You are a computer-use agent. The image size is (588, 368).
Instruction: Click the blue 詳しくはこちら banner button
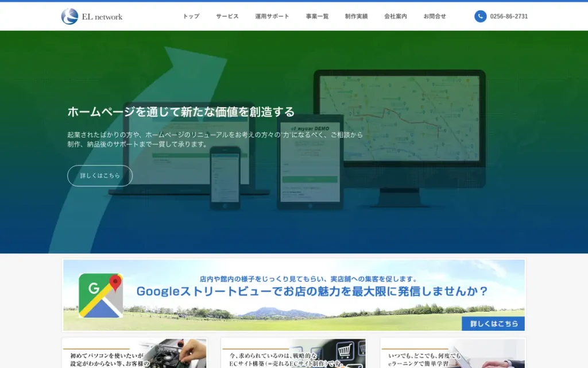pos(493,324)
